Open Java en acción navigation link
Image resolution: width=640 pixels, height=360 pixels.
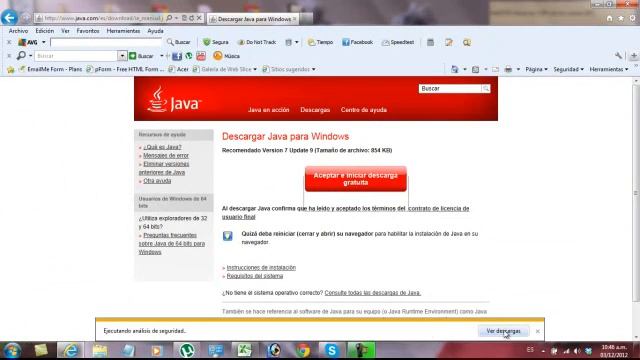click(x=269, y=110)
